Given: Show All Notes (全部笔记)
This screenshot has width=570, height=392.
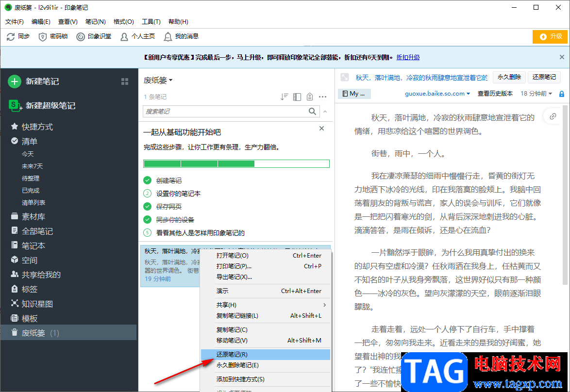Looking at the screenshot, I should 32,231.
